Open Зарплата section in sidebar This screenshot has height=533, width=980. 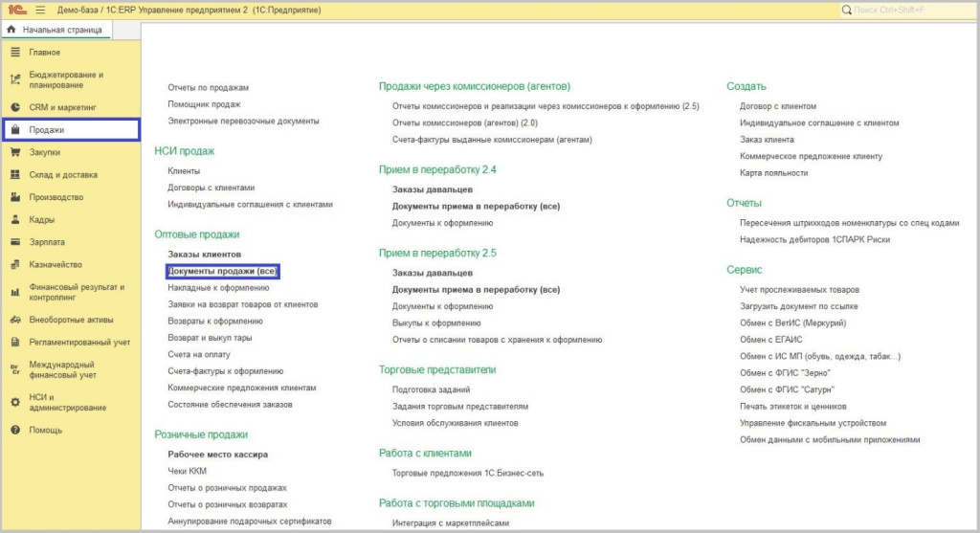(47, 242)
